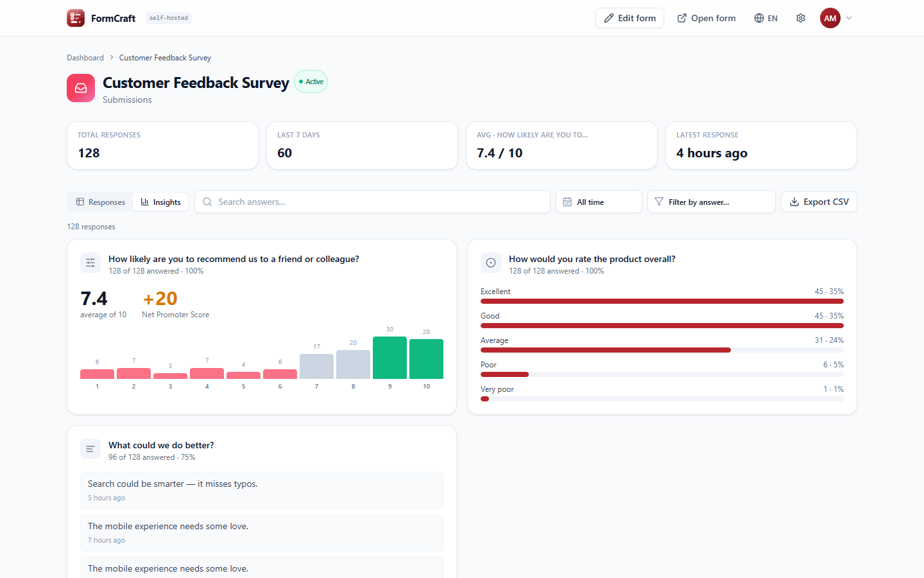Click the globe language icon
924x578 pixels.
(759, 18)
